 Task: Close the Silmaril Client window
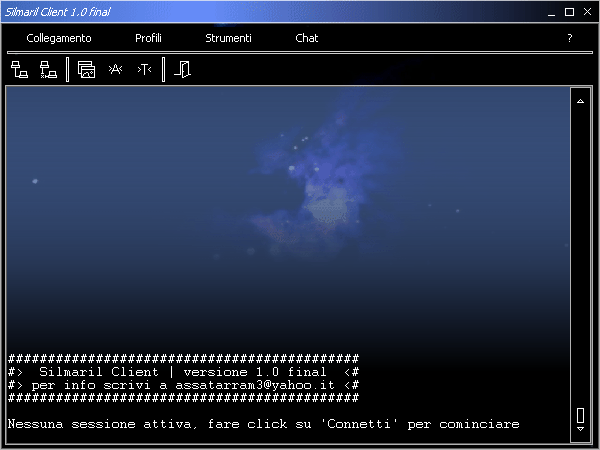tap(587, 12)
